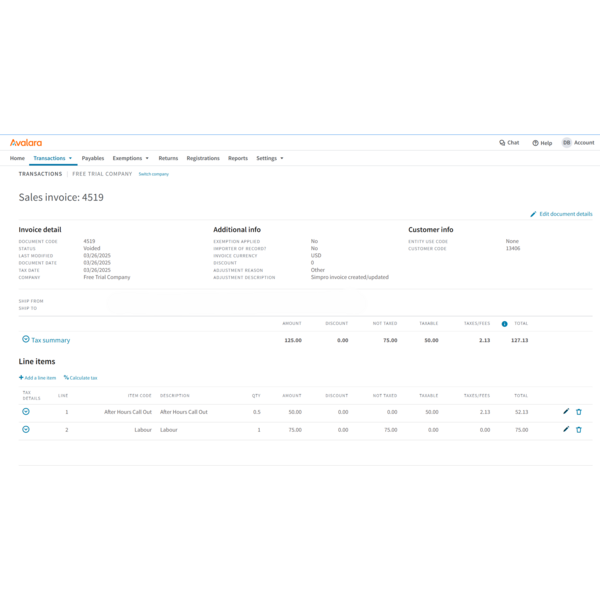The width and height of the screenshot is (600, 600).
Task: Click the Switch company link
Action: [153, 174]
